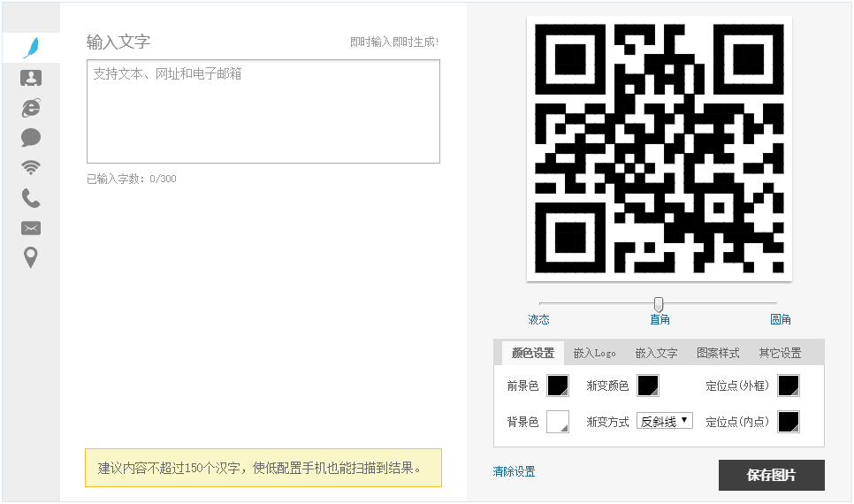Set QR style to 圆角
Image resolution: width=854 pixels, height=504 pixels.
tap(780, 320)
